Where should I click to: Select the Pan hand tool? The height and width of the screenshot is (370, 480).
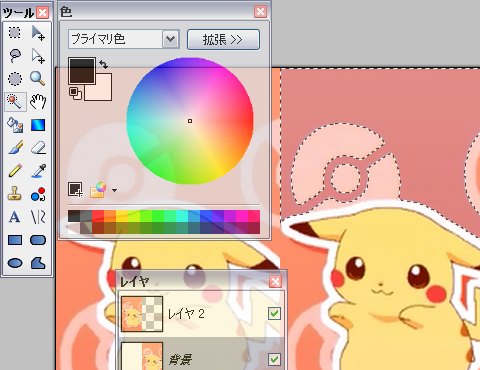38,102
